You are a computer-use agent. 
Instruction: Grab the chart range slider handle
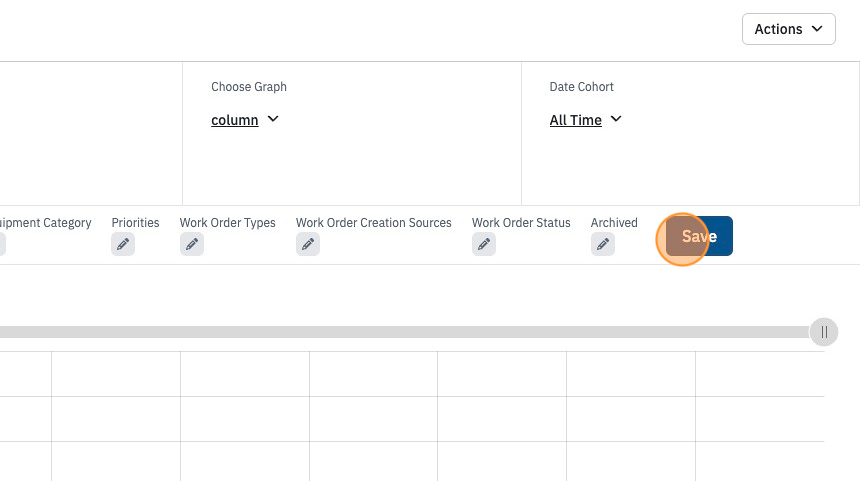click(x=824, y=332)
